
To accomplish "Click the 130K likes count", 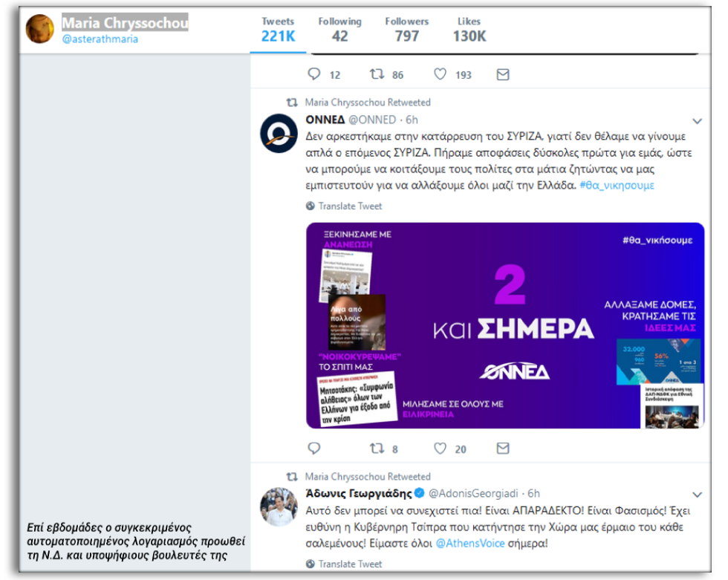I will click(x=469, y=36).
